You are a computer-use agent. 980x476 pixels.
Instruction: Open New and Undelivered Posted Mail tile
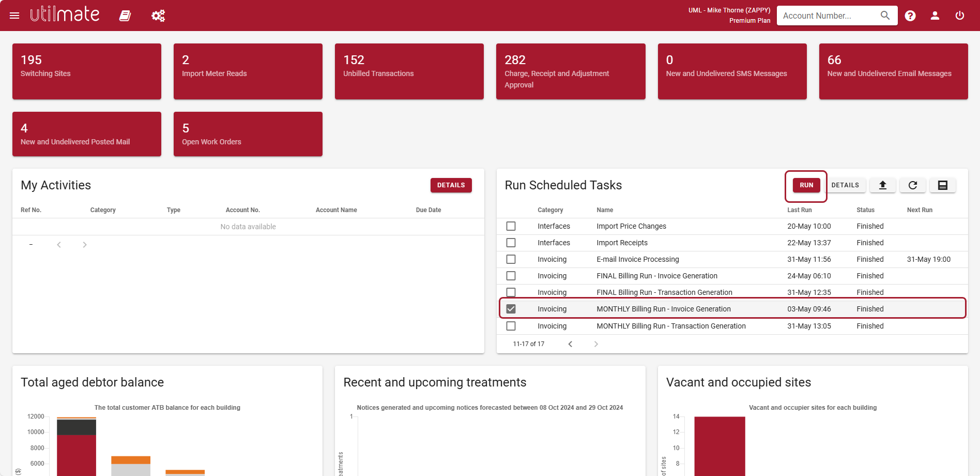point(87,134)
